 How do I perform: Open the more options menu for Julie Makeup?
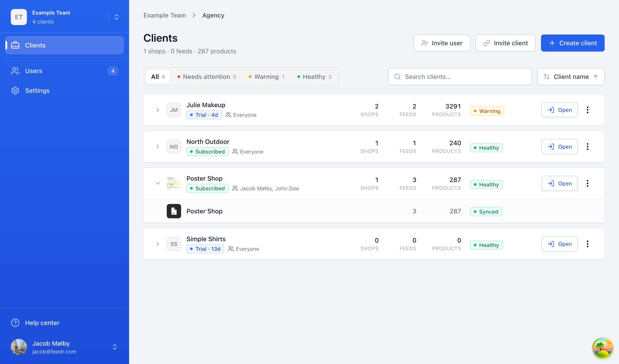coord(587,110)
